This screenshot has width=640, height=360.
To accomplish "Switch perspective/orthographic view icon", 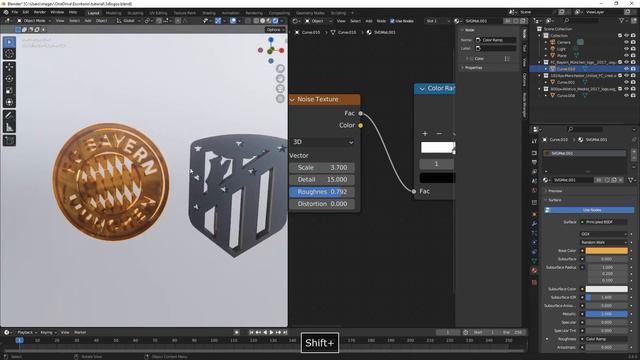I will coord(280,99).
